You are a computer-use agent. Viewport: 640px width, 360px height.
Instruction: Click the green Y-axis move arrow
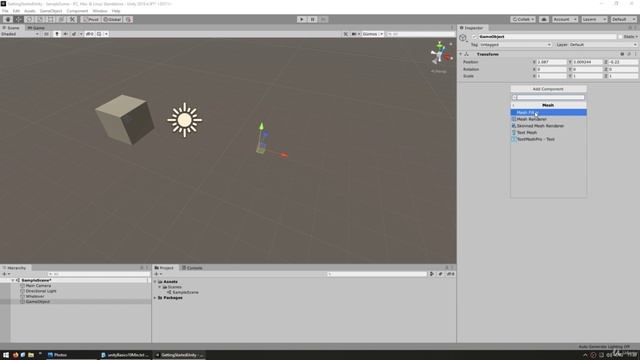[x=262, y=126]
